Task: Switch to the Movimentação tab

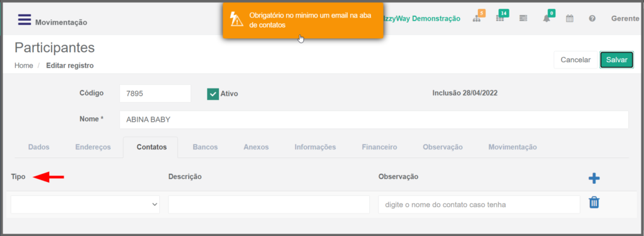Action: pyautogui.click(x=512, y=147)
